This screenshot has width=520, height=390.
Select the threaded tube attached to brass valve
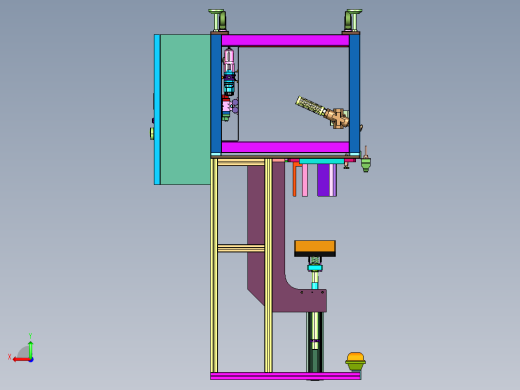click(310, 105)
